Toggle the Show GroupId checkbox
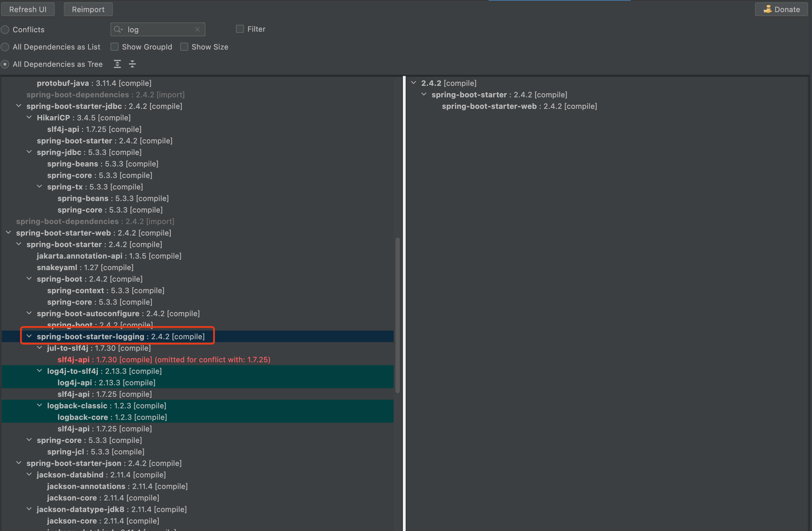Viewport: 812px width, 531px height. 115,47
